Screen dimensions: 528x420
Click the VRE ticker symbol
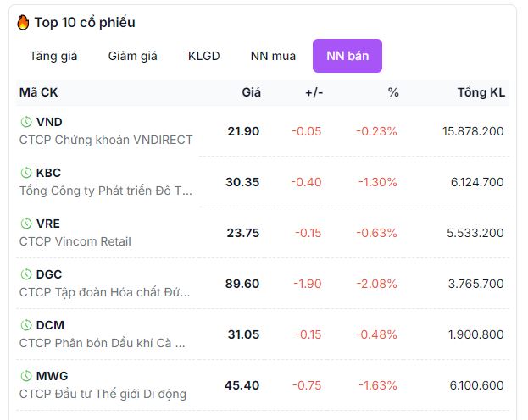pyautogui.click(x=48, y=224)
